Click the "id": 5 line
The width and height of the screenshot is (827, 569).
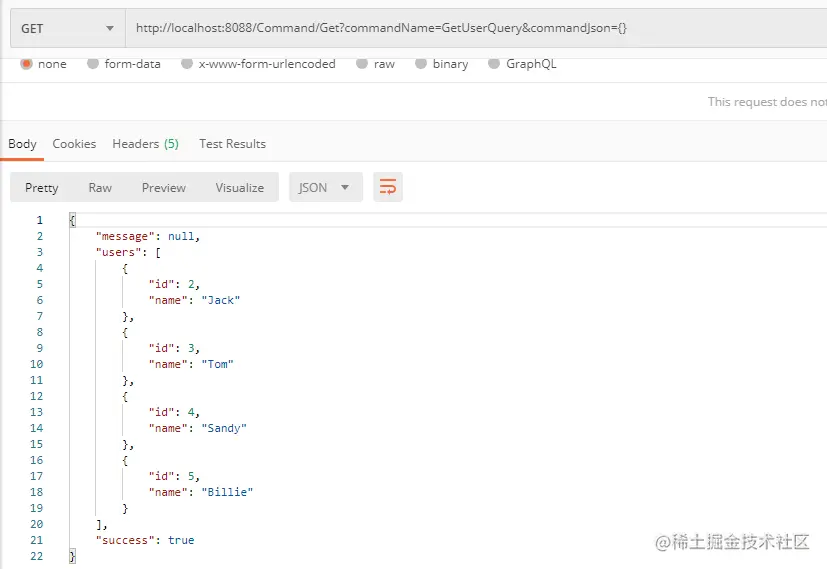[174, 476]
